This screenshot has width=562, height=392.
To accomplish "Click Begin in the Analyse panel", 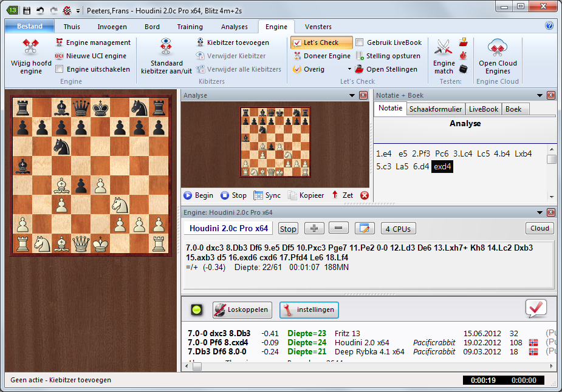I will (x=199, y=195).
